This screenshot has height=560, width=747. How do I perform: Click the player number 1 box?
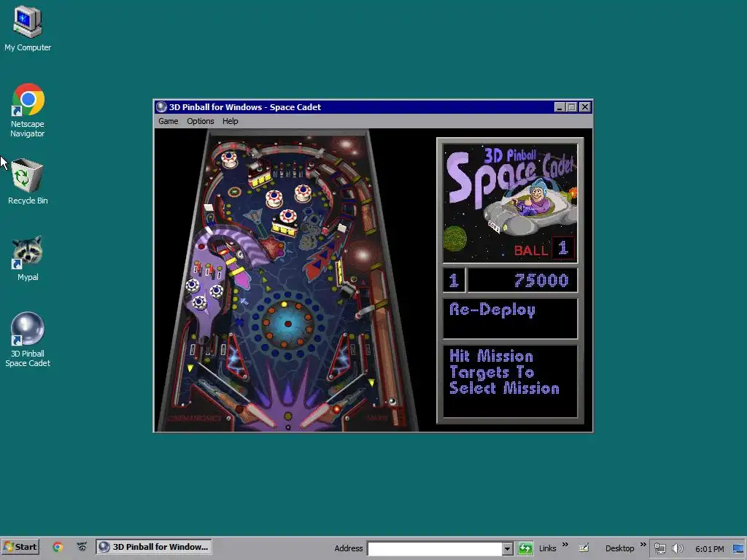(x=454, y=280)
